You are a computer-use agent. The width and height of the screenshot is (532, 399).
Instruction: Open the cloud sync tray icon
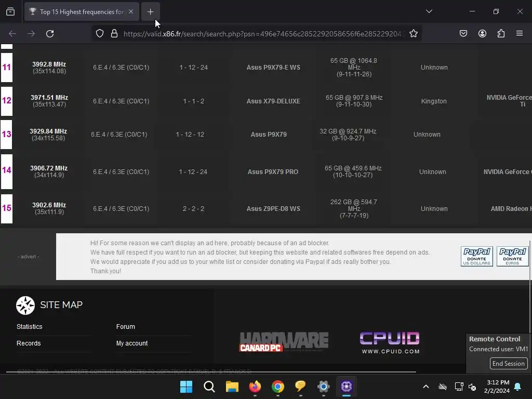[443, 387]
